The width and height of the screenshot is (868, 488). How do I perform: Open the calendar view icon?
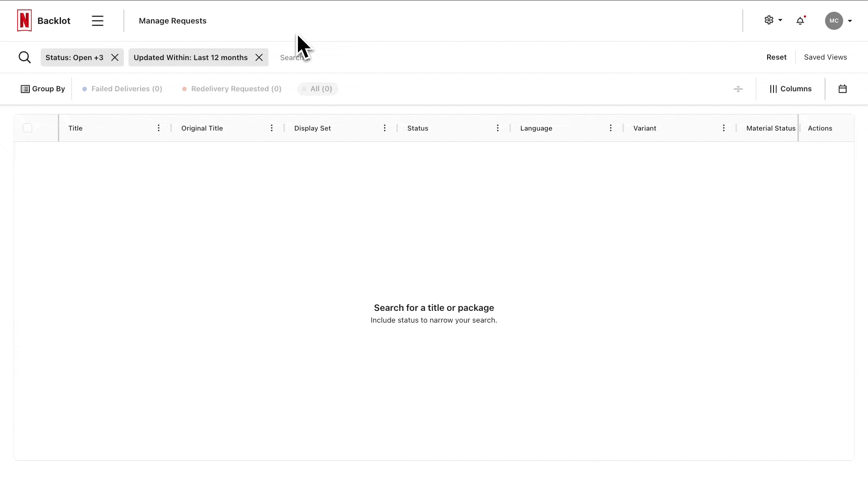[x=842, y=89]
